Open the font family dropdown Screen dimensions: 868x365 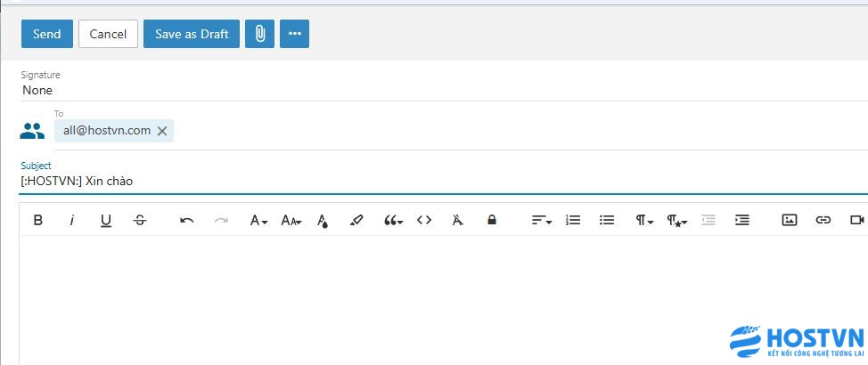[258, 220]
